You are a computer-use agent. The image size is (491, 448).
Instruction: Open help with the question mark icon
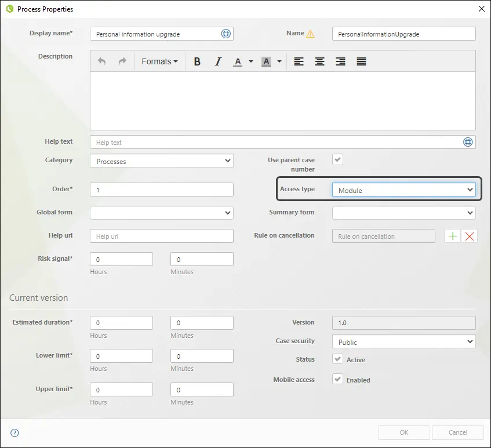14,433
